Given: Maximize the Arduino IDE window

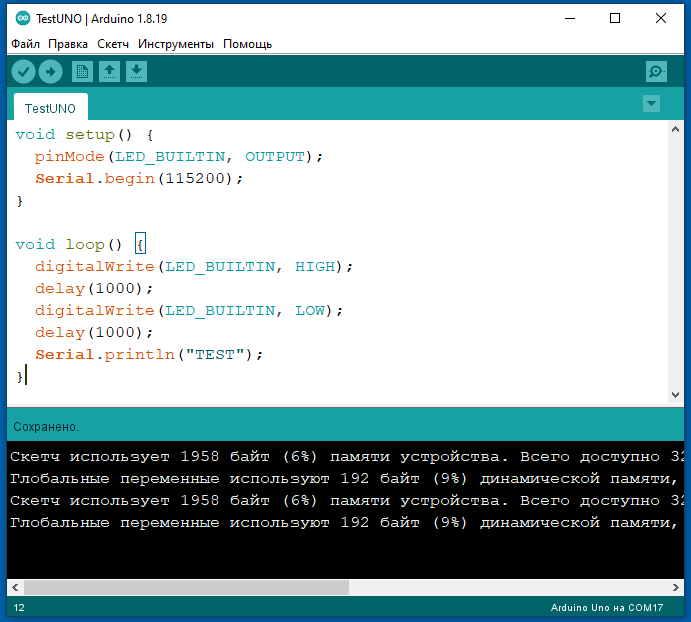Looking at the screenshot, I should tap(615, 19).
